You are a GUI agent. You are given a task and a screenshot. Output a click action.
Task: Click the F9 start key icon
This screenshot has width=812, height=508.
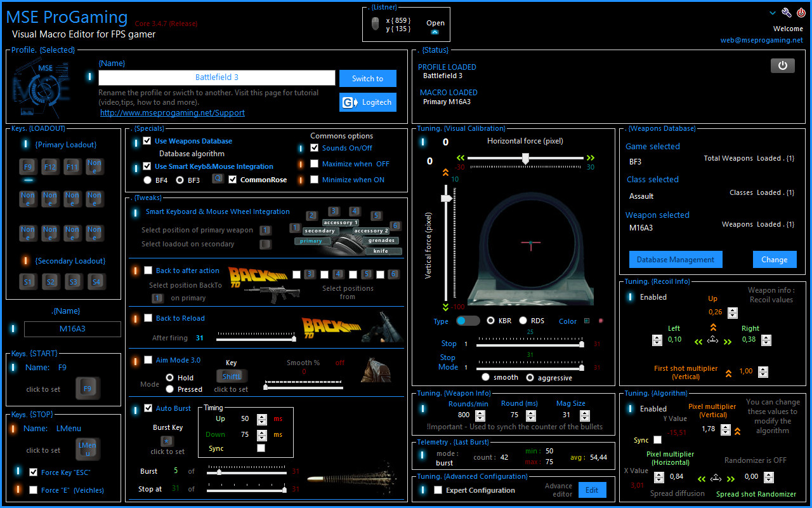[x=88, y=389]
